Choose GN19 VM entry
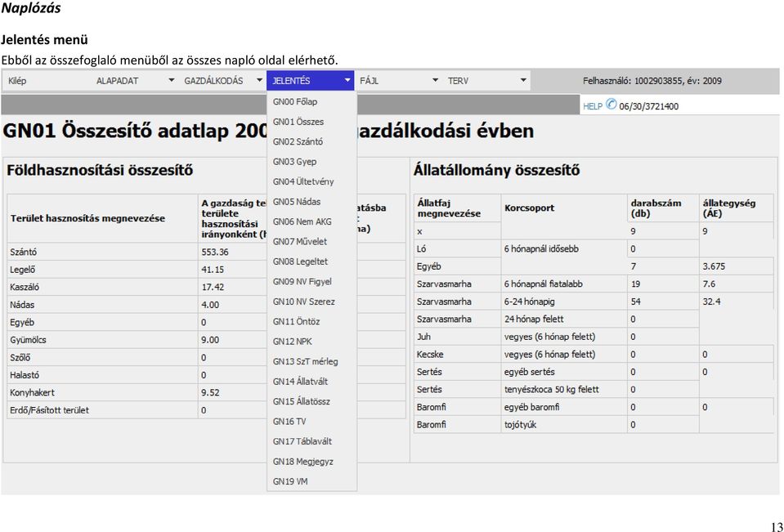This screenshot has height=532, width=784. pyautogui.click(x=290, y=481)
